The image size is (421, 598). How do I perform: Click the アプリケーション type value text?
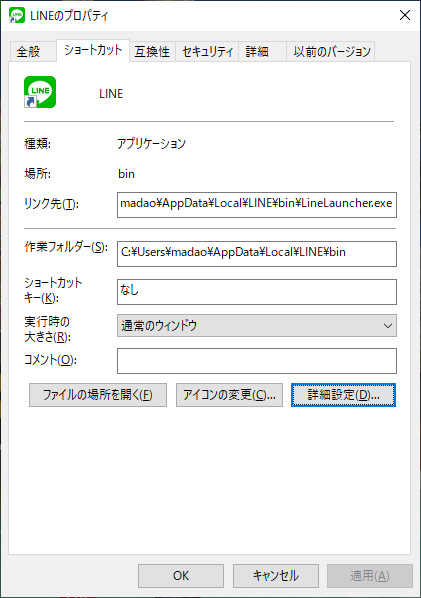[151, 144]
